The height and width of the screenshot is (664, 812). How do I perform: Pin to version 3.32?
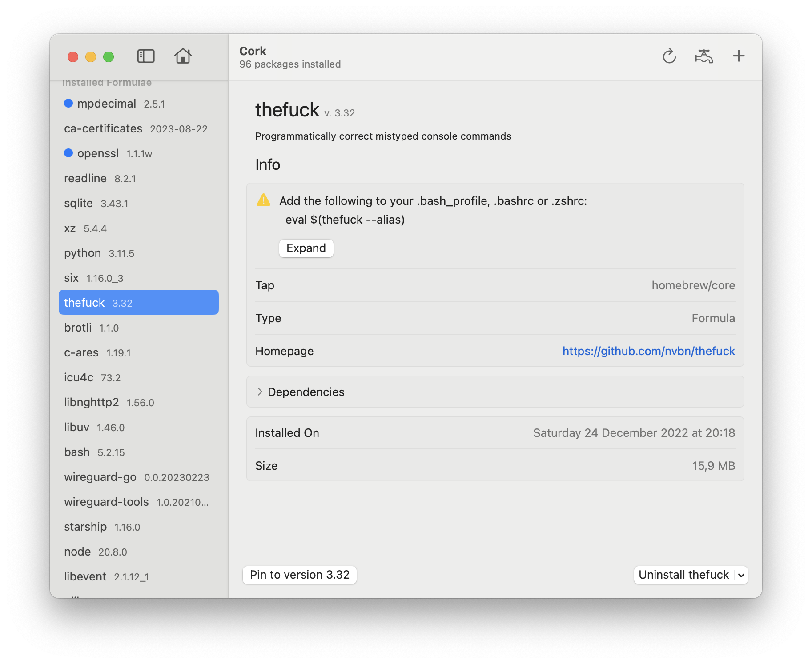point(300,575)
